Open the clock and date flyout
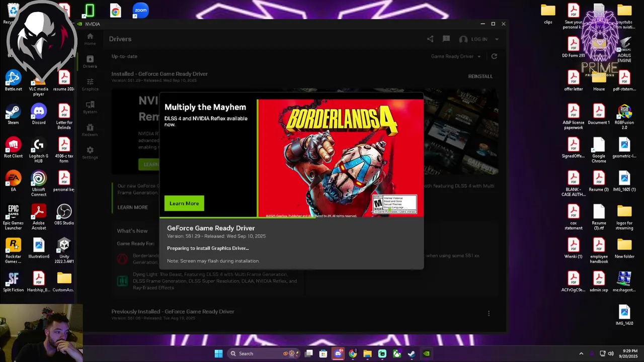This screenshot has height=362, width=644. point(629,353)
